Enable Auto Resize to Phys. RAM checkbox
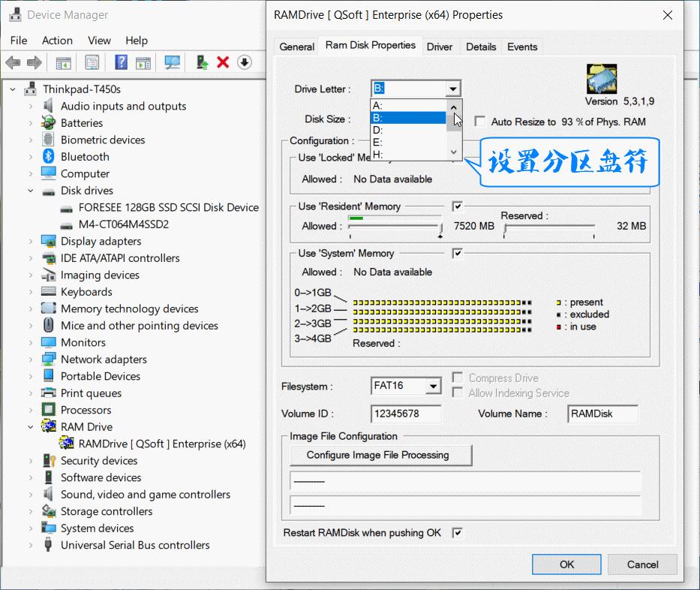The width and height of the screenshot is (700, 590). click(x=479, y=122)
